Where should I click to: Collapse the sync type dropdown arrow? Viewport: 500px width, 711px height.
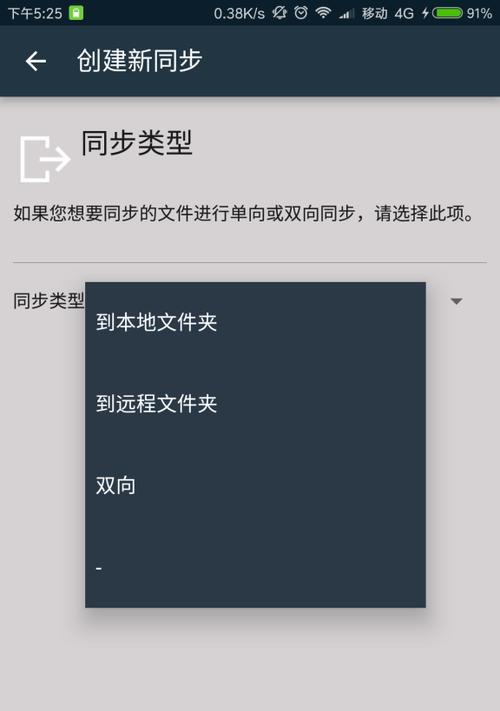456,301
